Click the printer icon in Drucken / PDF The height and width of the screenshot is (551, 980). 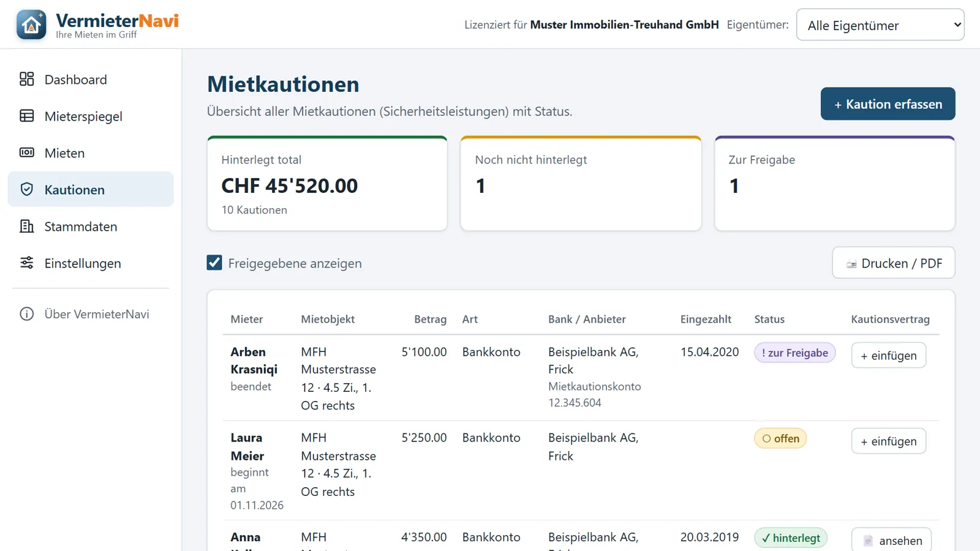pos(851,264)
